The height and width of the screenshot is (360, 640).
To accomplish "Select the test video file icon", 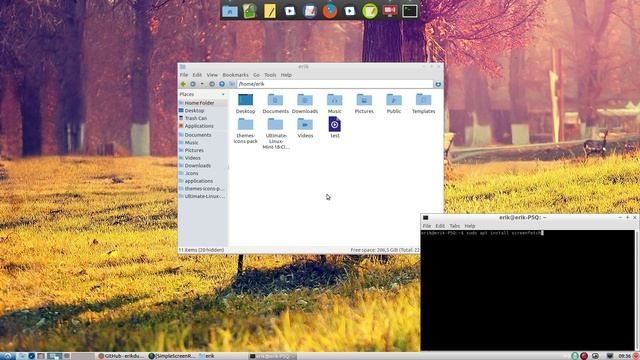I will coord(334,124).
